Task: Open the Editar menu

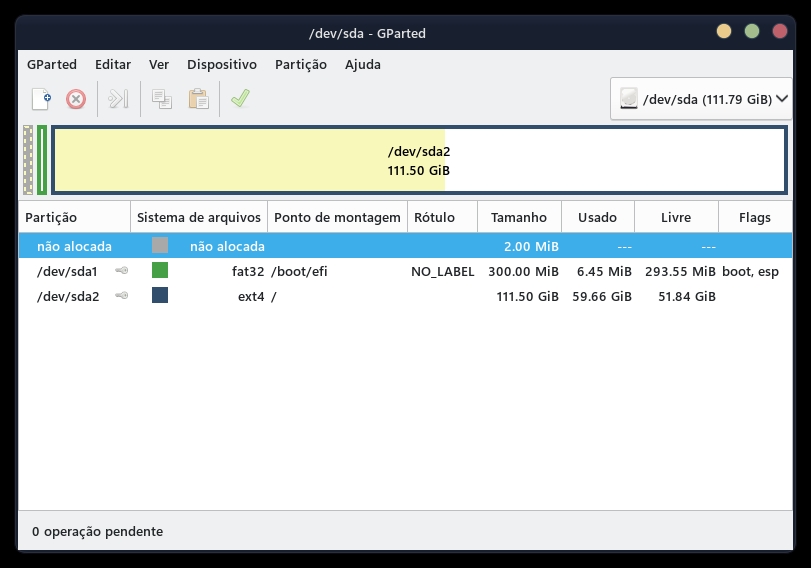Action: [113, 65]
